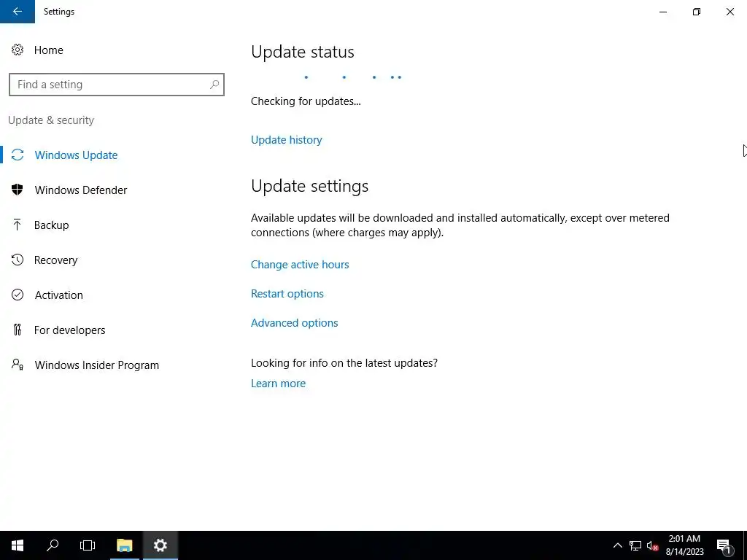
Task: Click the Update status heading
Action: (x=303, y=52)
